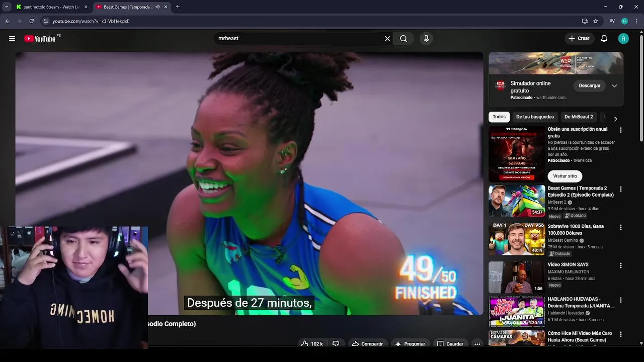This screenshot has height=362, width=644.
Task: Click the Crear button
Action: 579,39
